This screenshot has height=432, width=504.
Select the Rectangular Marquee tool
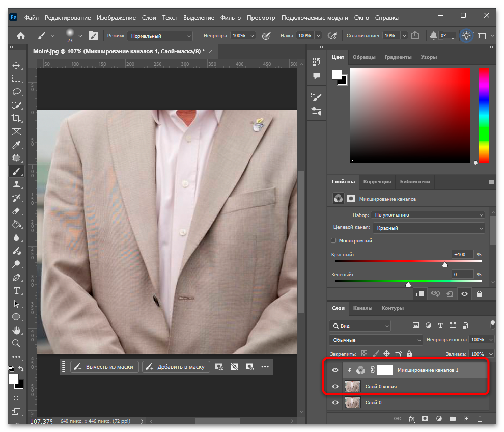16,78
